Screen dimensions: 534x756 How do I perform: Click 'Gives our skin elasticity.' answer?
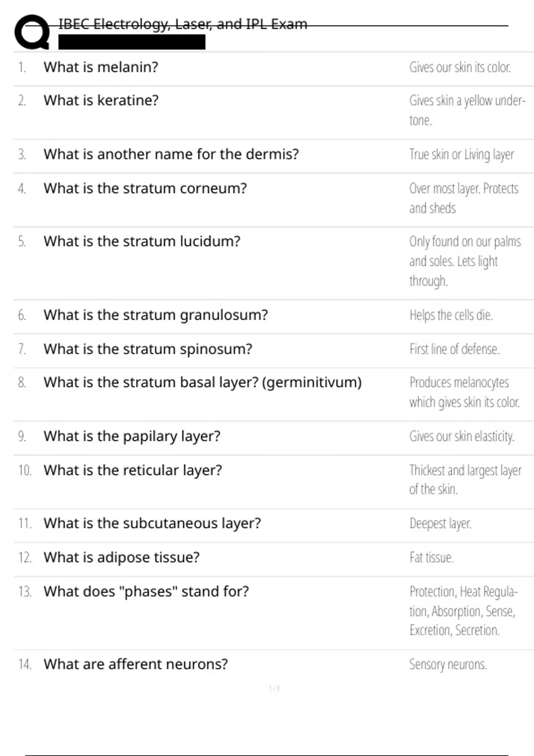click(x=461, y=436)
